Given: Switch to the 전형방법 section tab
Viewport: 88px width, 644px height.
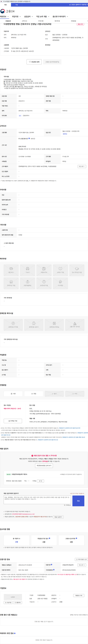Looking at the screenshot, I should [74, 21].
